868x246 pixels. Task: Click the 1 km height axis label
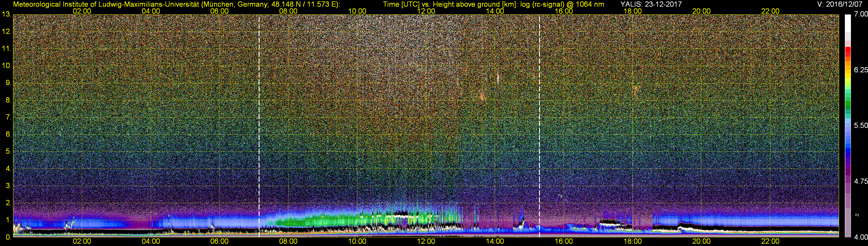8,220
